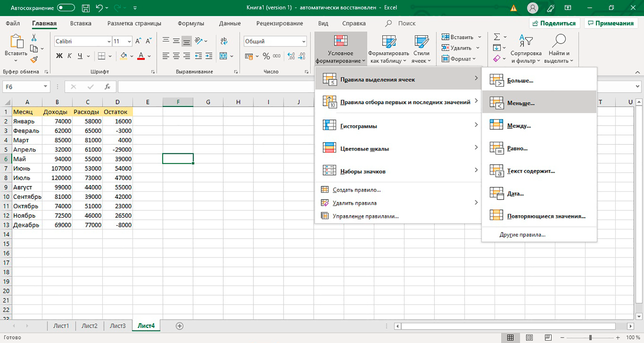Activate the Format Painter brush
644x343 pixels.
(x=34, y=59)
